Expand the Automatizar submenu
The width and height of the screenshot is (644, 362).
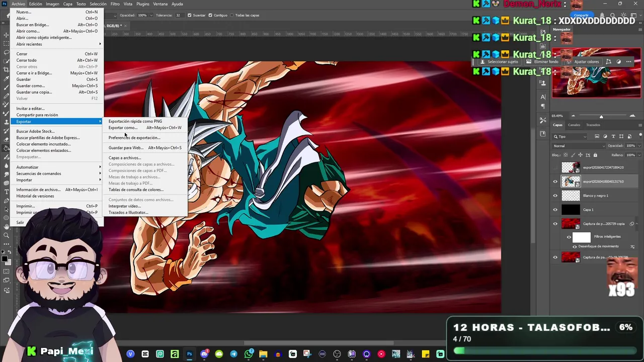pyautogui.click(x=58, y=167)
